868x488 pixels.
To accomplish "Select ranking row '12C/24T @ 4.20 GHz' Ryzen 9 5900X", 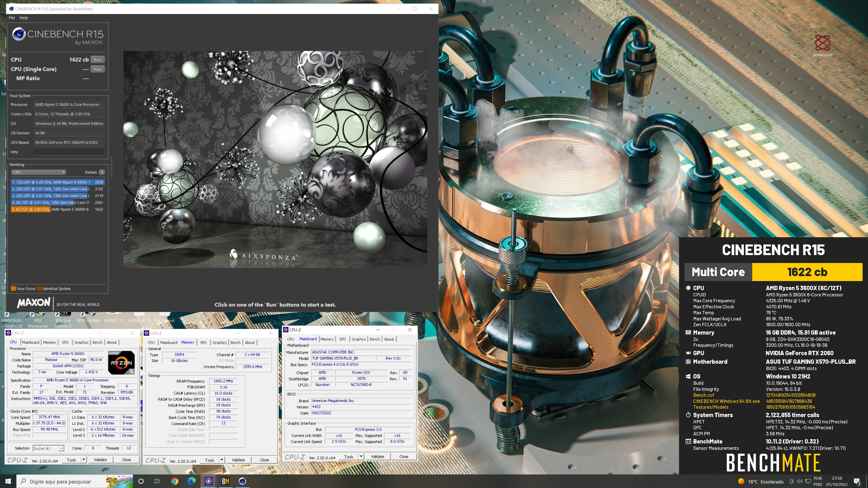I will point(58,182).
